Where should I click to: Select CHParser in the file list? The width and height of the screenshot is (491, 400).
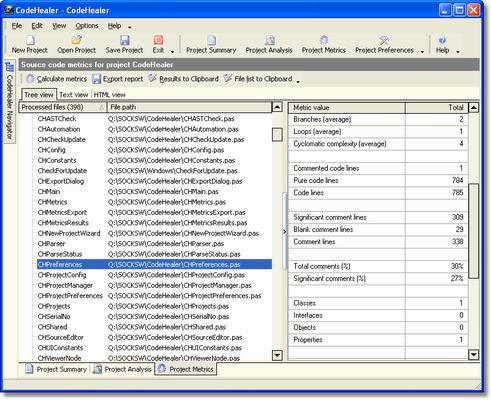[51, 244]
